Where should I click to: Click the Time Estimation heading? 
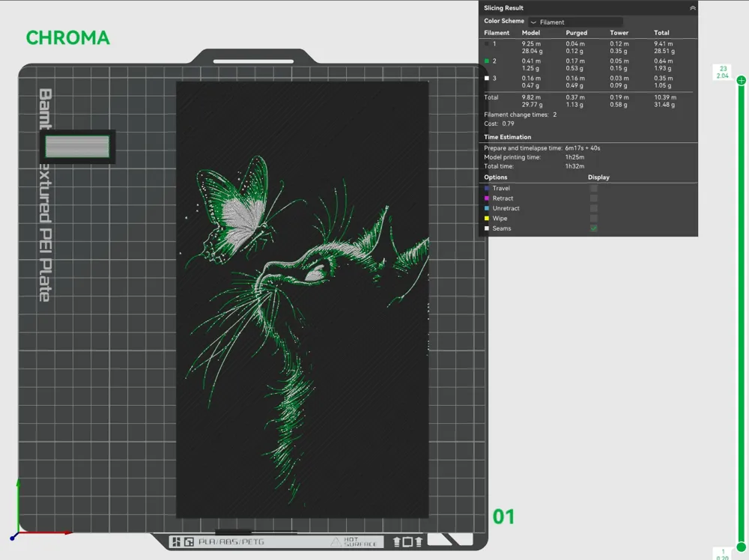[x=507, y=137]
